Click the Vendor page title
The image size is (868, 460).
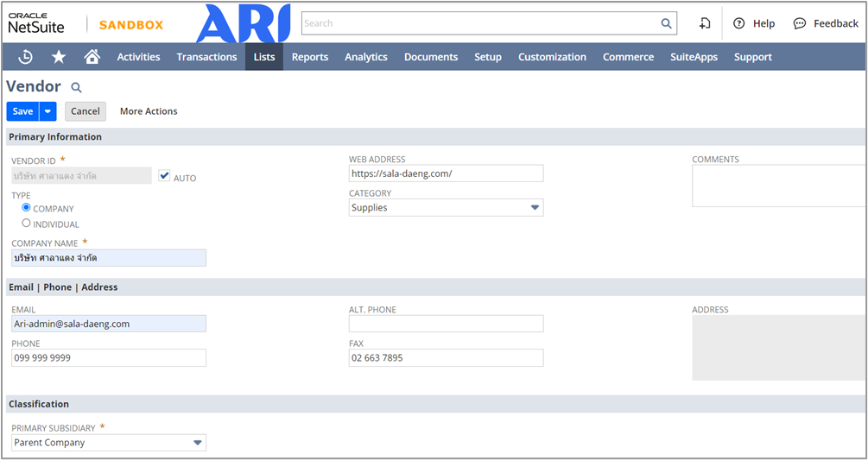(34, 86)
